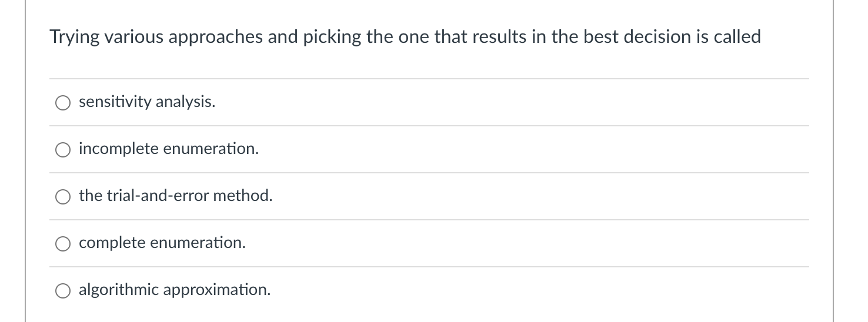Click 'the trial-and-error method.' answer text
868x322 pixels.
click(176, 196)
